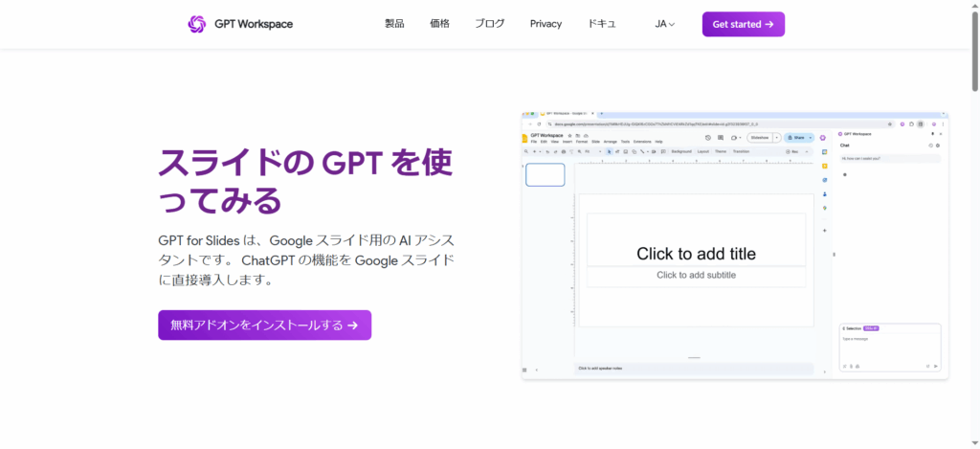980x449 pixels.
Task: Click purple GPT Workspace side-rail icon
Action: [x=822, y=138]
